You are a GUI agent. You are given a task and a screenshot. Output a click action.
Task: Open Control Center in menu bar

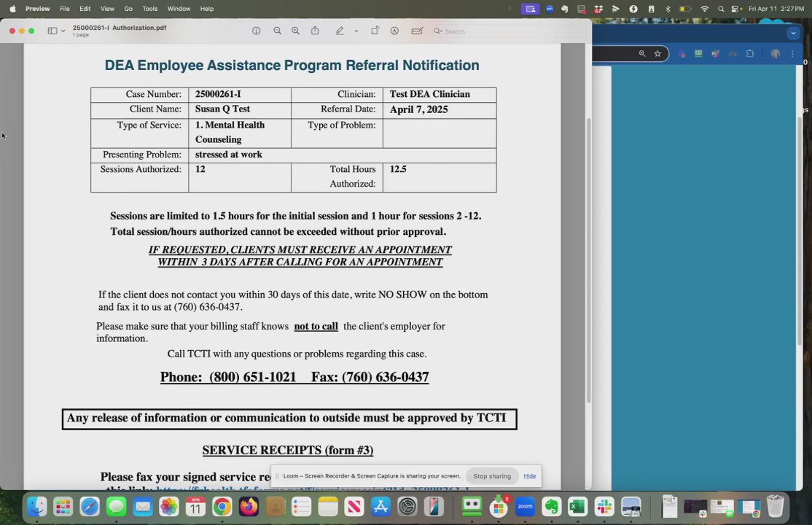coord(735,9)
